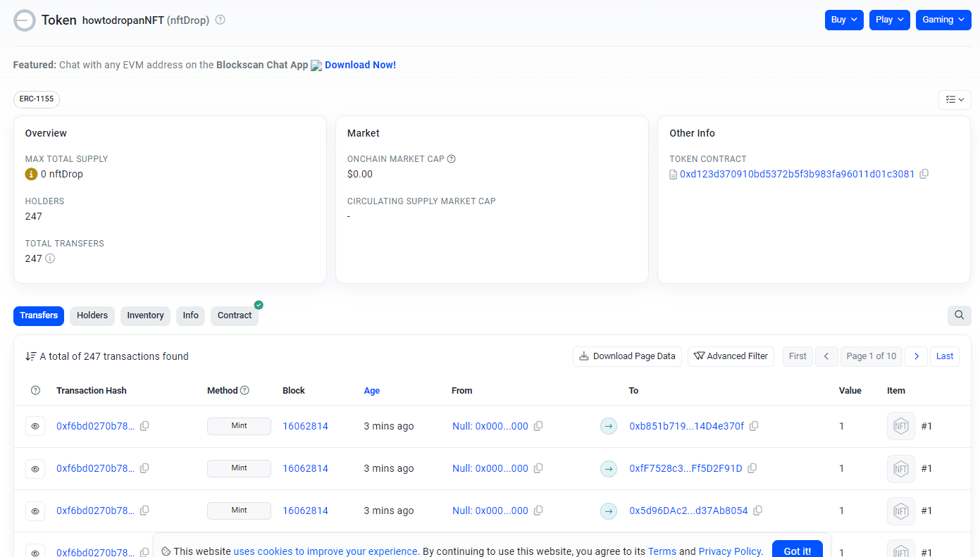Open the Advanced Filter
The width and height of the screenshot is (980, 557).
pyautogui.click(x=731, y=356)
